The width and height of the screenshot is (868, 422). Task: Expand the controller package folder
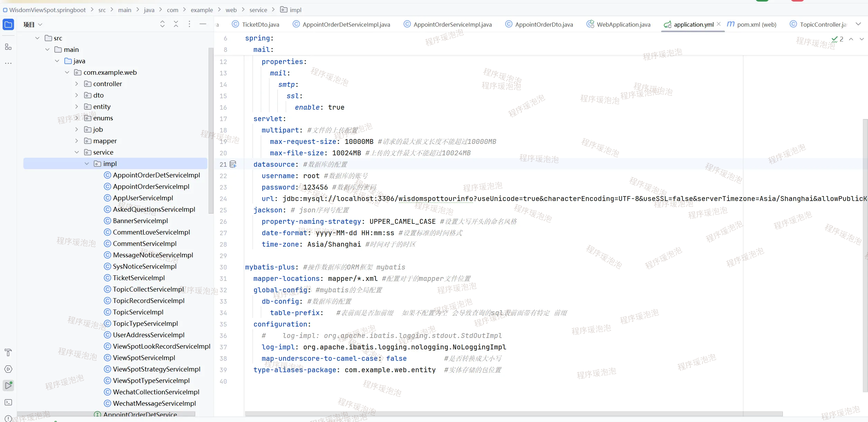[x=77, y=84]
